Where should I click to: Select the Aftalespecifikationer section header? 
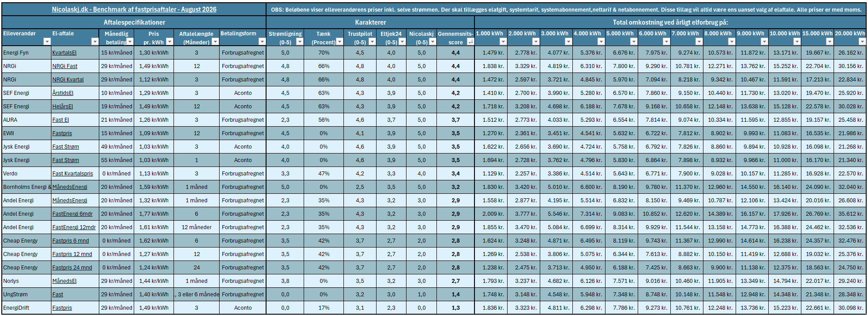(134, 22)
